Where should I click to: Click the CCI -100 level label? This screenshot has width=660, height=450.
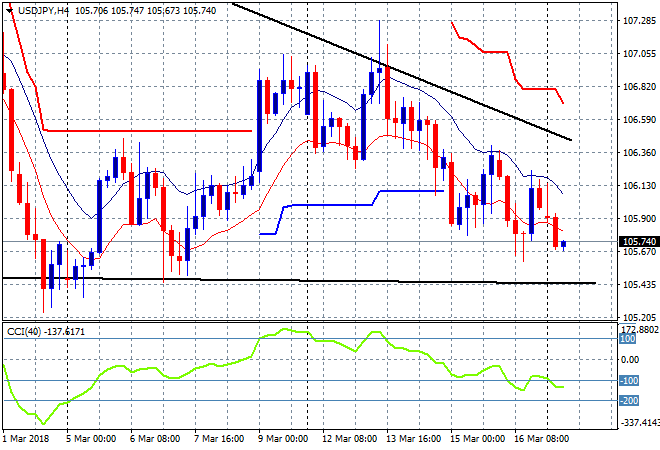629,381
